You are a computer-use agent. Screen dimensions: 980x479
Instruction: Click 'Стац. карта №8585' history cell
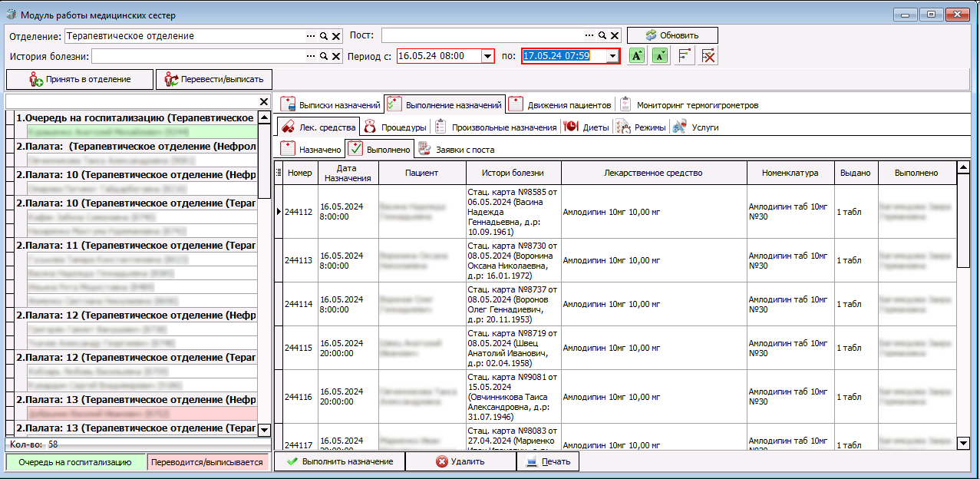pyautogui.click(x=513, y=211)
